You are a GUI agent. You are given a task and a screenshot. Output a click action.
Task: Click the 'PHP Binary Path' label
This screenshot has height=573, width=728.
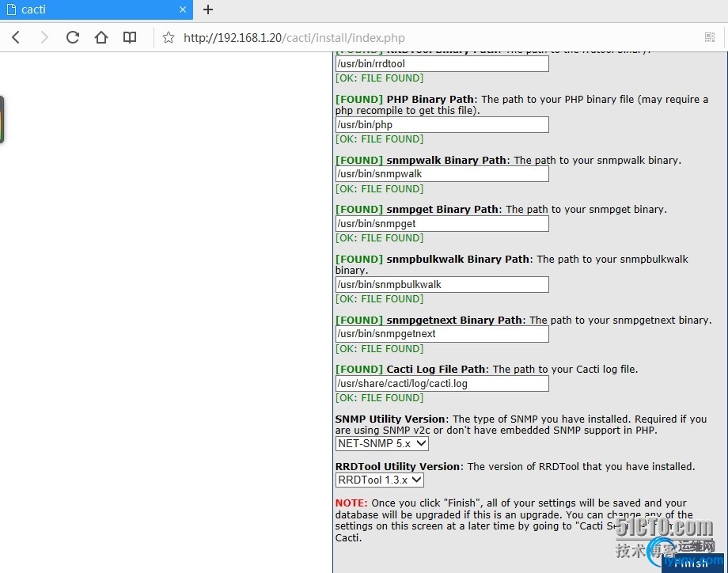click(430, 100)
